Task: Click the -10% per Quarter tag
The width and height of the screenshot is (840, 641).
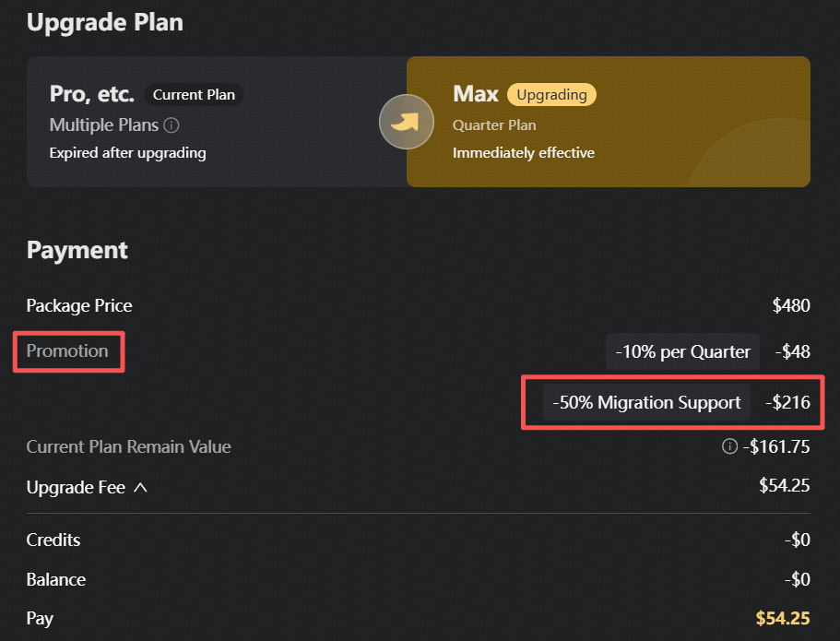Action: (x=682, y=351)
